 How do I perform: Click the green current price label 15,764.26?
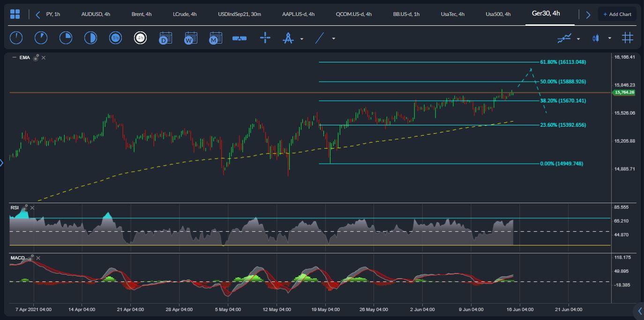pos(624,92)
